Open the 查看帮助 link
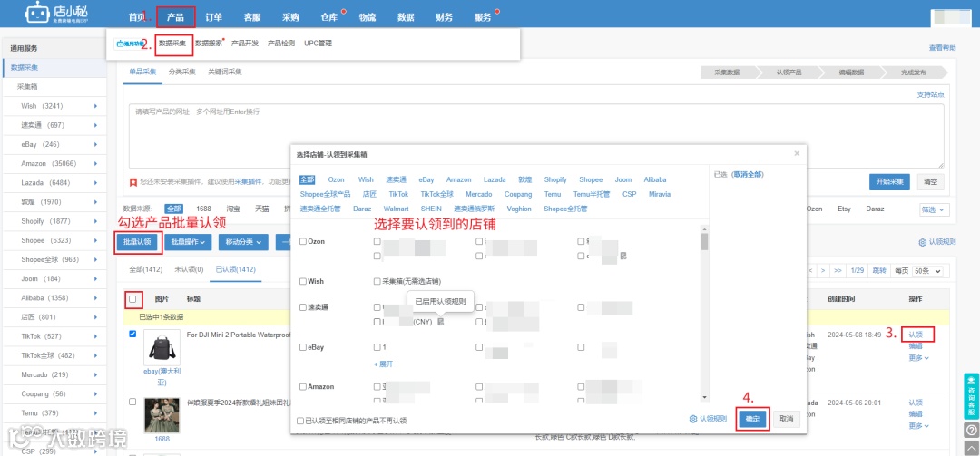Viewport: 980px width, 456px height. click(942, 48)
